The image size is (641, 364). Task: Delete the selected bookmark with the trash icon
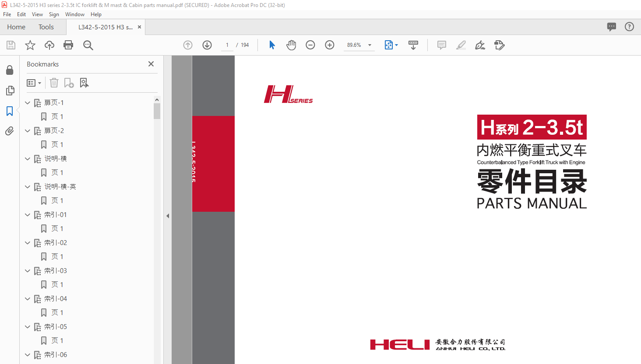pyautogui.click(x=54, y=83)
